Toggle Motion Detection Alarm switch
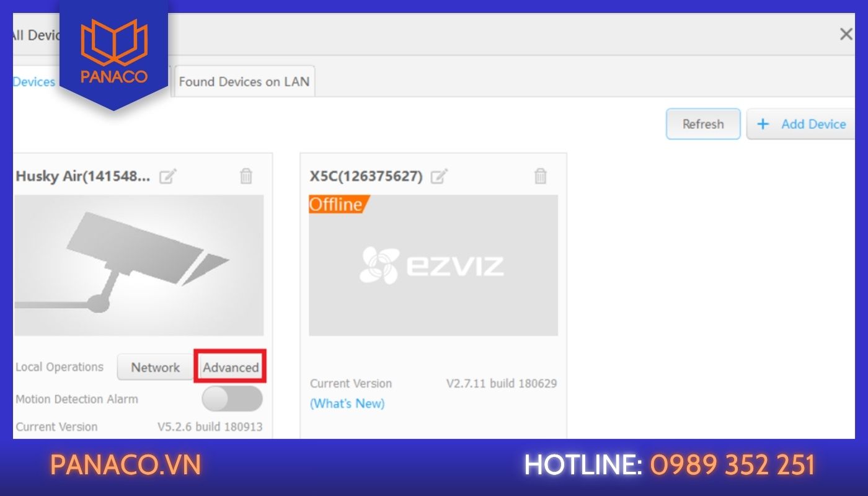Screen dimensions: 868x496 point(232,399)
